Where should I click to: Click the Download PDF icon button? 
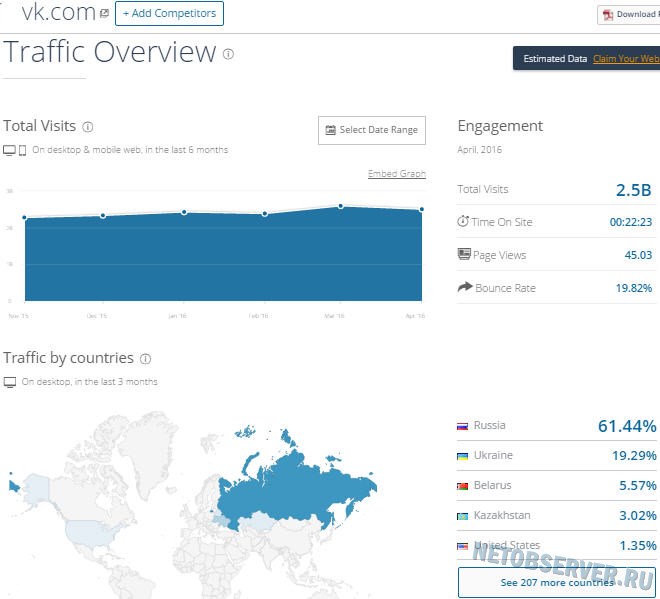(x=629, y=14)
